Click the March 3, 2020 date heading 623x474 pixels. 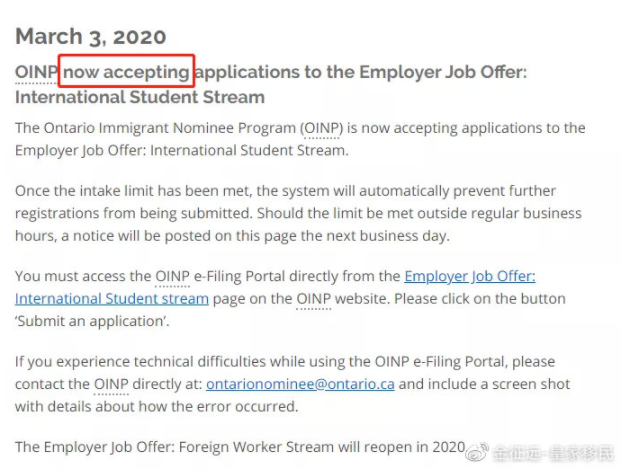pyautogui.click(x=91, y=37)
